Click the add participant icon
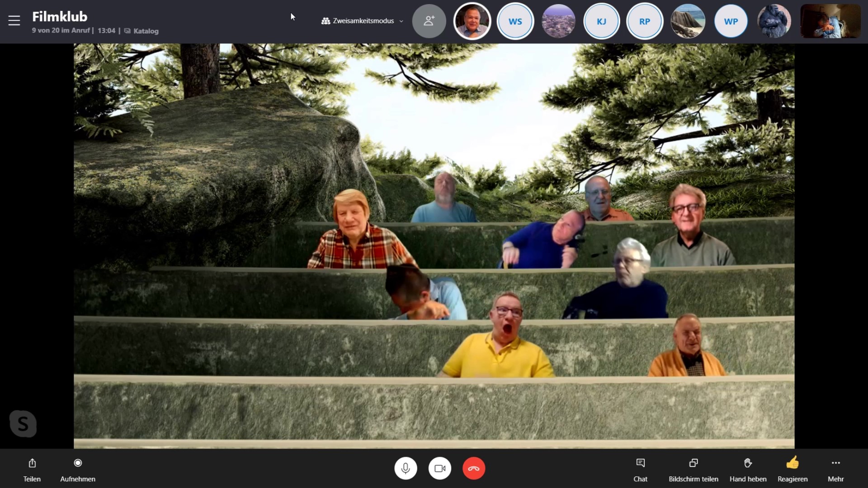 429,21
